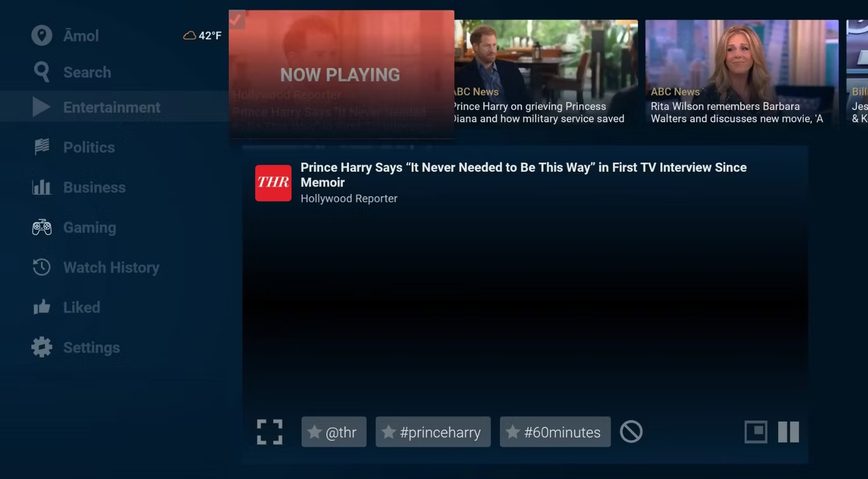Open the Politics sidebar section
The width and height of the screenshot is (868, 479).
pos(89,147)
